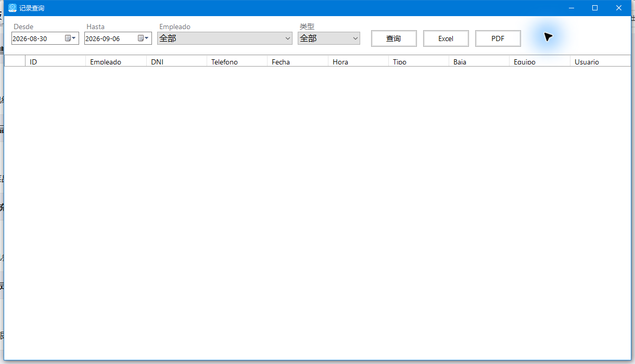
Task: Click the app icon in the title bar
Action: 12,8
